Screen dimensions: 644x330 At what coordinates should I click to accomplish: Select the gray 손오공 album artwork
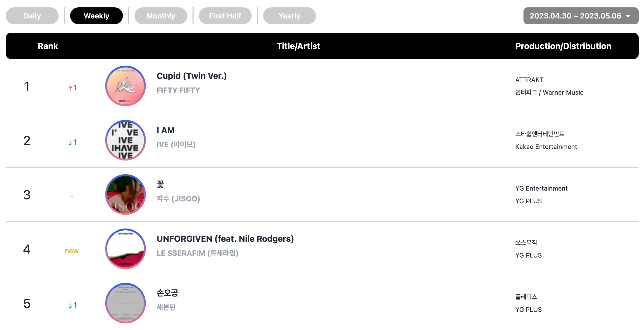point(126,303)
